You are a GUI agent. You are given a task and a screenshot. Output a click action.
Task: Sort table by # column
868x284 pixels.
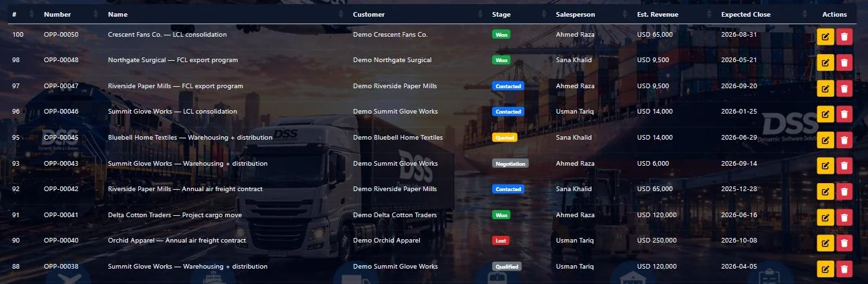click(24, 14)
